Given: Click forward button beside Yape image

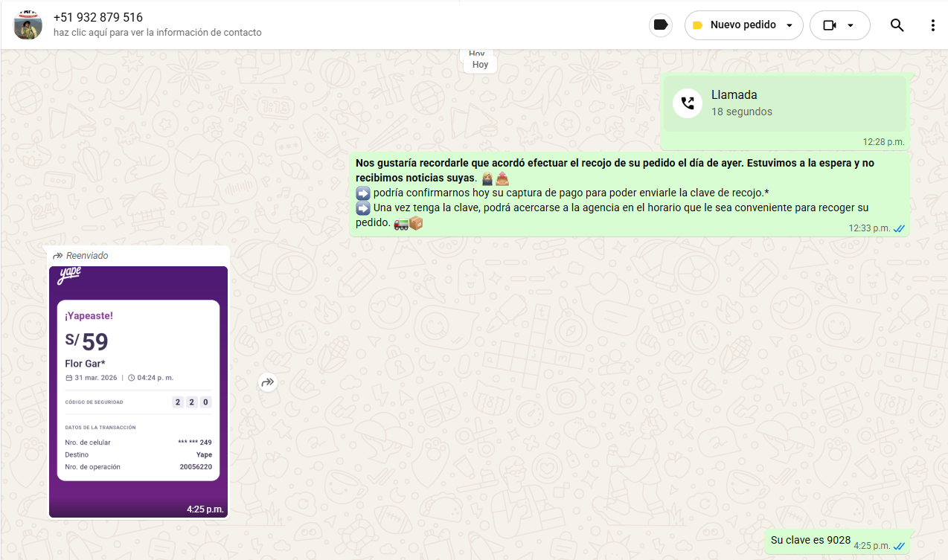Looking at the screenshot, I should (268, 382).
